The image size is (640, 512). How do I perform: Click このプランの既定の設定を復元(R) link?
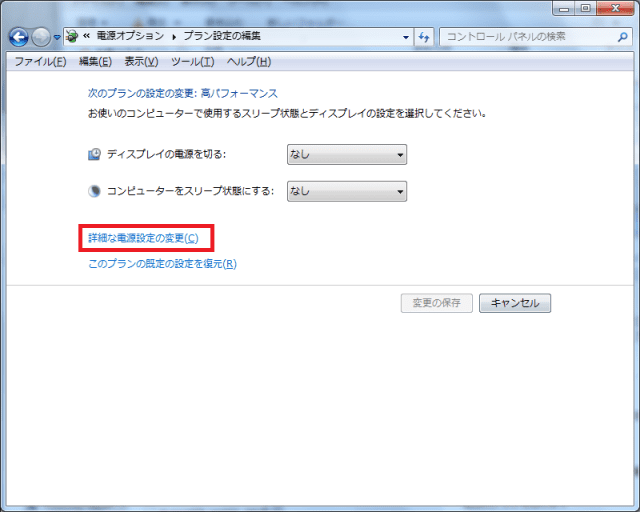pos(162,264)
